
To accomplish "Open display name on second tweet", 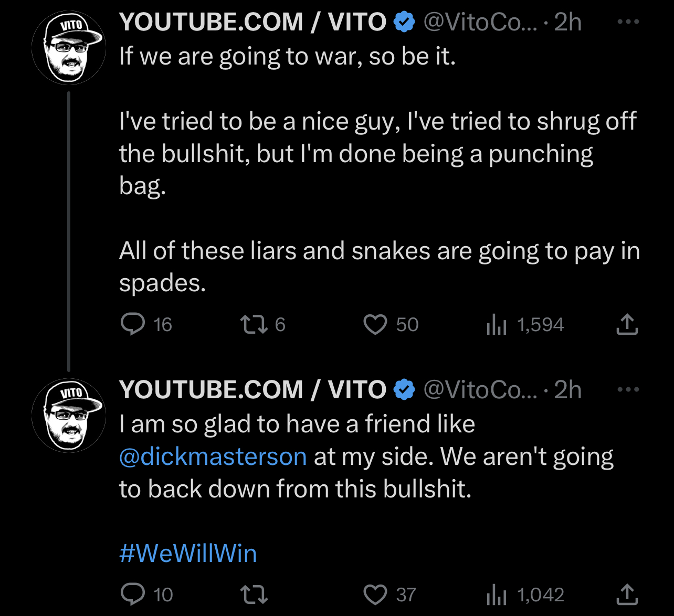I will [x=252, y=390].
